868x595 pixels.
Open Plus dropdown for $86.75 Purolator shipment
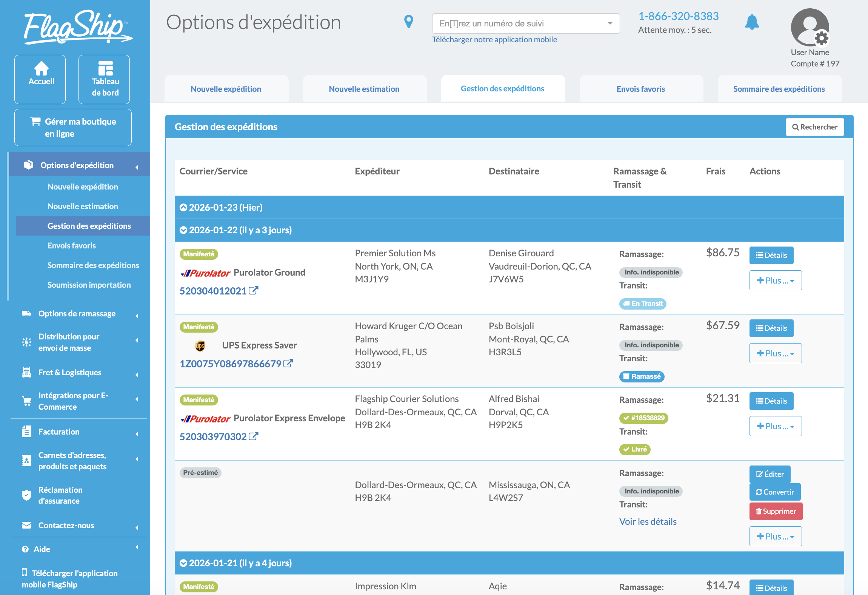[775, 281]
